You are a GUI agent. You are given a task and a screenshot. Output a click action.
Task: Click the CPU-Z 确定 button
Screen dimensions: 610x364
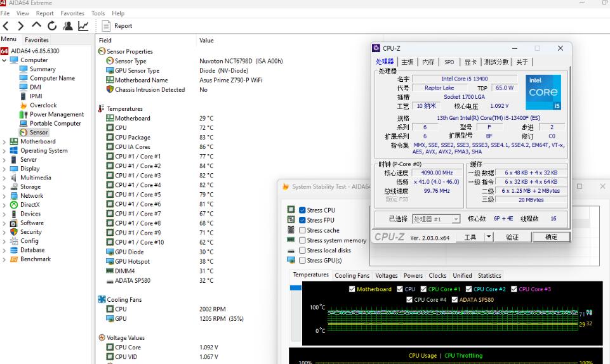tap(551, 237)
